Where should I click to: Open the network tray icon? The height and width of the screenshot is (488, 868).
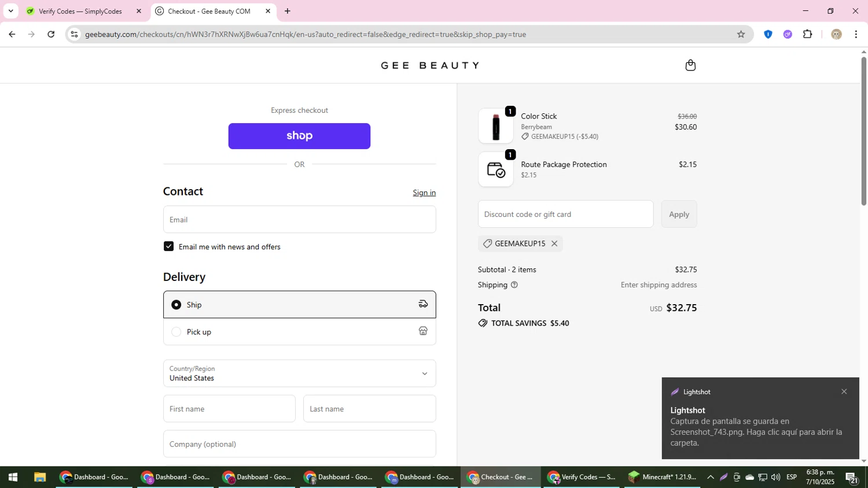click(763, 478)
